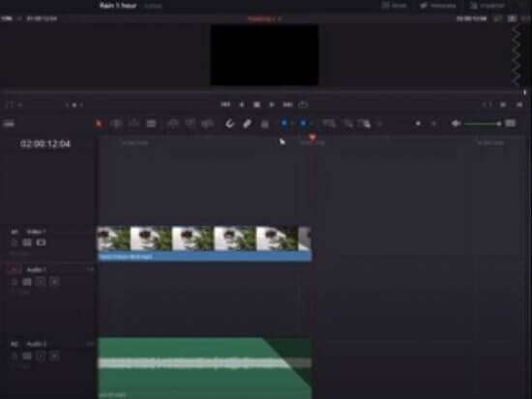Lock the Audio 1 track
Image resolution: width=532 pixels, height=399 pixels.
(x=15, y=282)
